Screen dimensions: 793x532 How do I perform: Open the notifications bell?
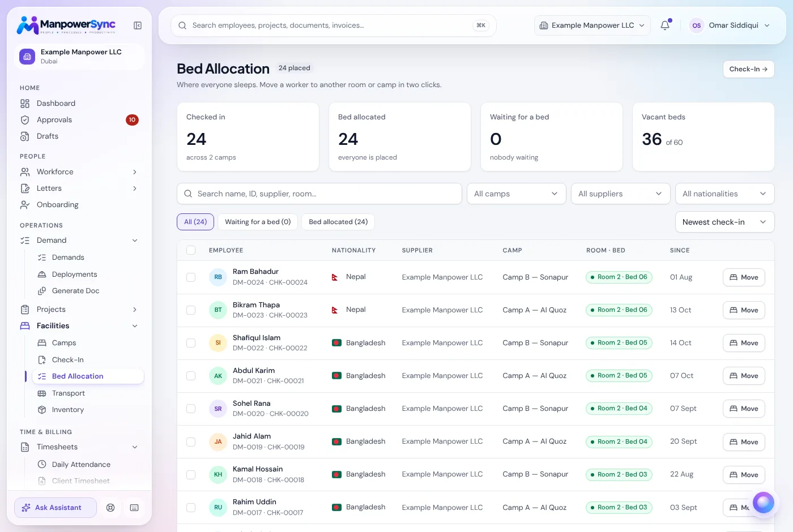click(665, 25)
